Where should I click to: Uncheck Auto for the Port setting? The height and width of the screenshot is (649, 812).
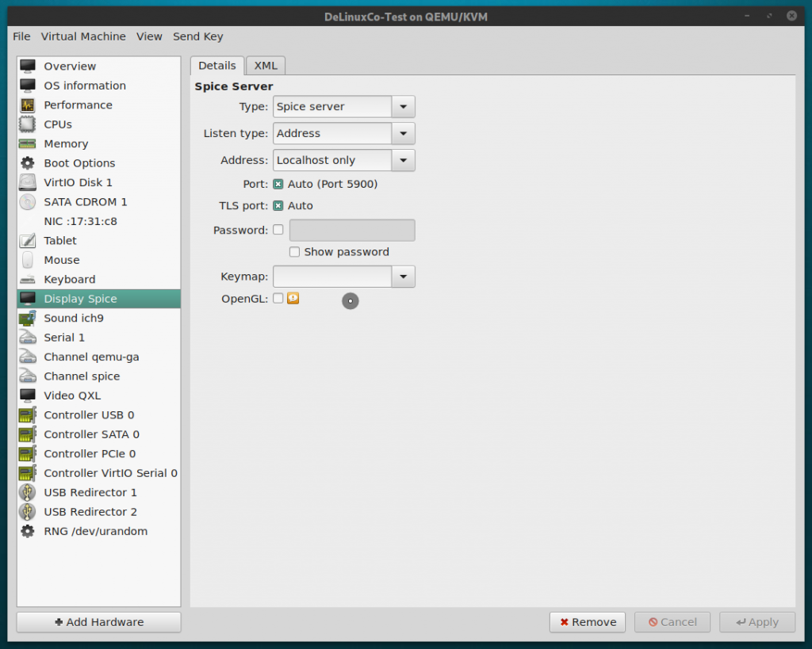(x=279, y=183)
